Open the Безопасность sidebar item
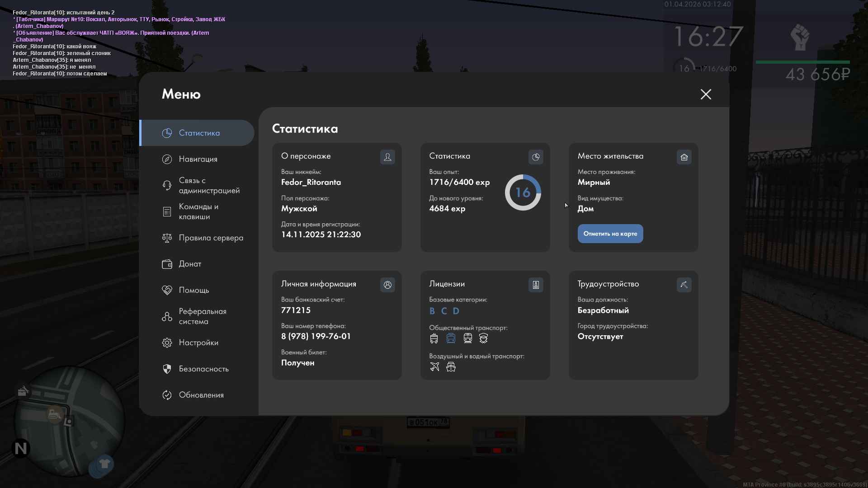 coord(203,369)
